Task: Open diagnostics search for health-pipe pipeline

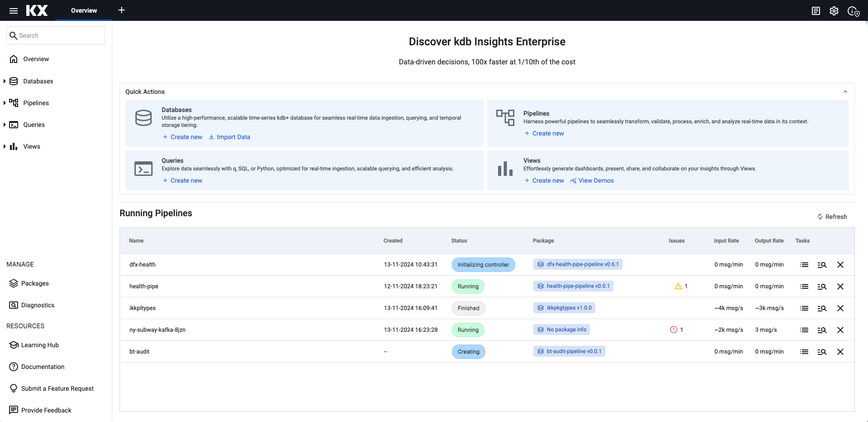Action: [822, 286]
